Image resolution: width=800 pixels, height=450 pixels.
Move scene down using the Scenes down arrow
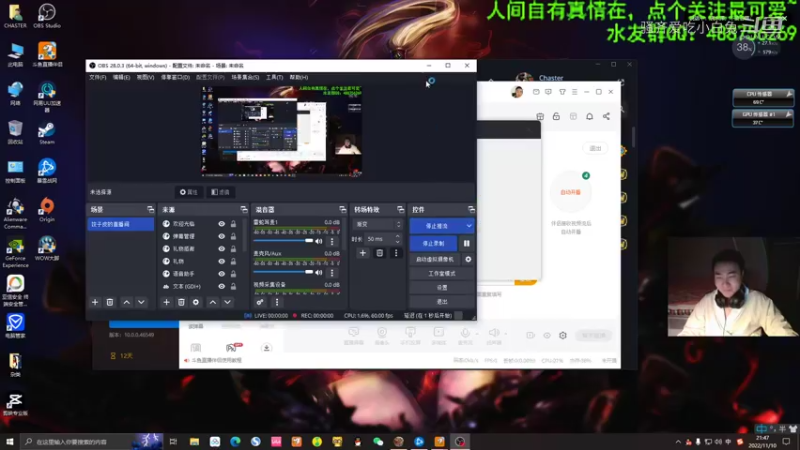coord(141,303)
